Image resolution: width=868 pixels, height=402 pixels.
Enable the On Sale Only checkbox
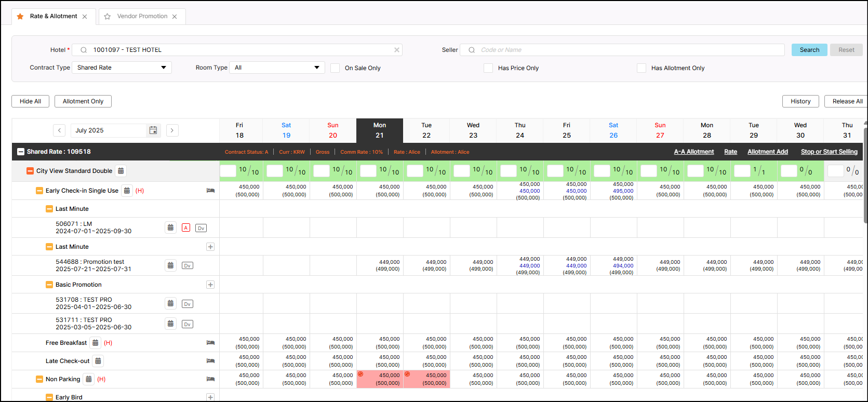pyautogui.click(x=336, y=68)
